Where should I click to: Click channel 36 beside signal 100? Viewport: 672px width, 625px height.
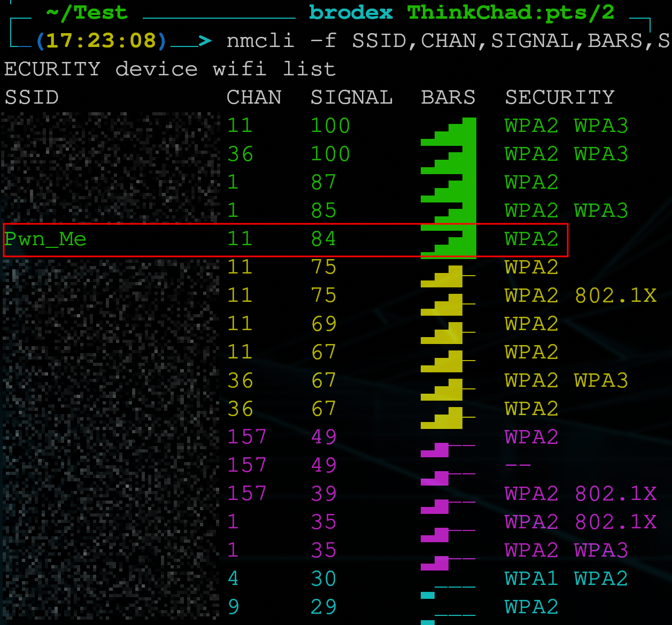(x=240, y=154)
